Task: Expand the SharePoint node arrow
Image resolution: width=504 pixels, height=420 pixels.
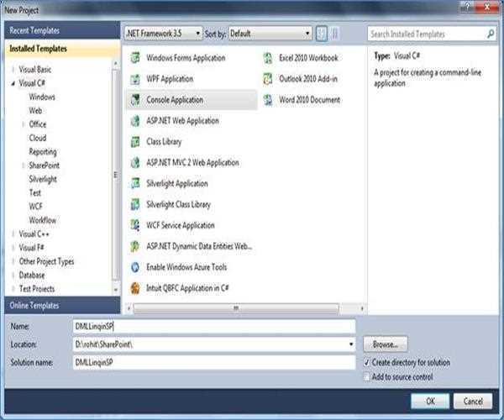Action: pyautogui.click(x=24, y=165)
